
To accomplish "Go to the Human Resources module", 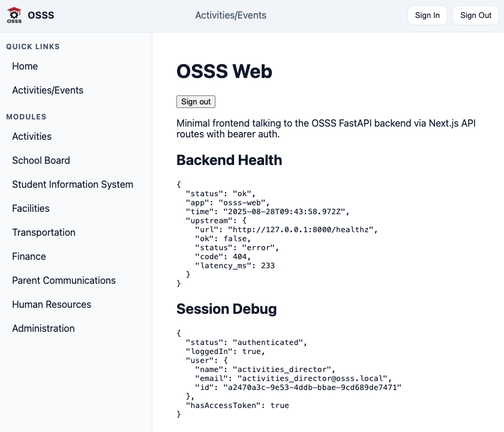I will pyautogui.click(x=52, y=304).
